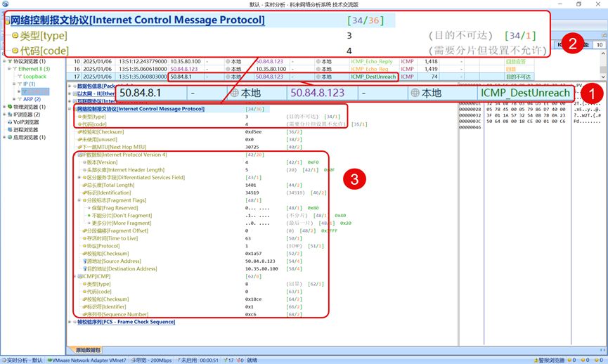608x364 pixels.
Task: Click field icon beside 序列号[Sequence Number]
Action: click(x=84, y=314)
